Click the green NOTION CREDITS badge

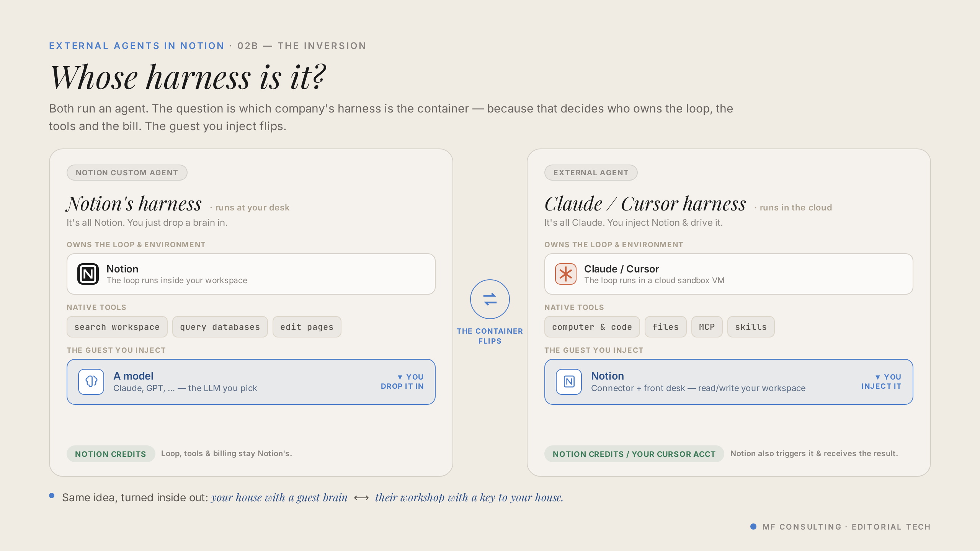click(x=111, y=454)
